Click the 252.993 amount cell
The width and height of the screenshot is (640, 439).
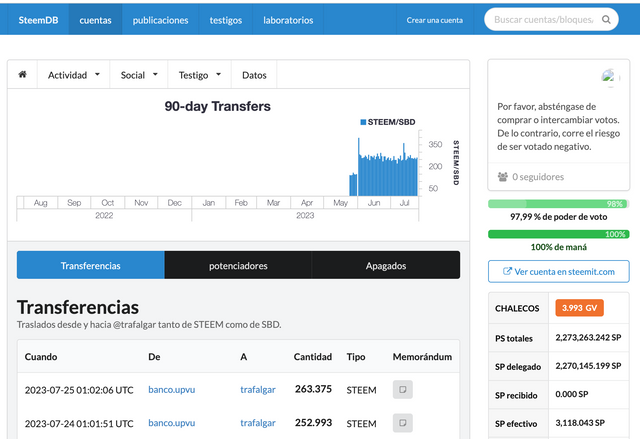[x=313, y=423]
